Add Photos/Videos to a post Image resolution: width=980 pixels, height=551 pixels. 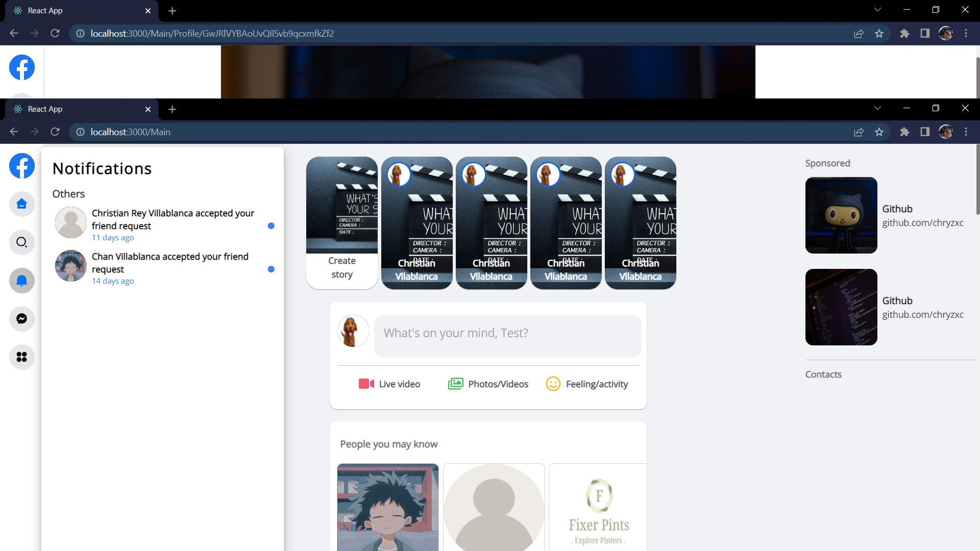coord(488,384)
